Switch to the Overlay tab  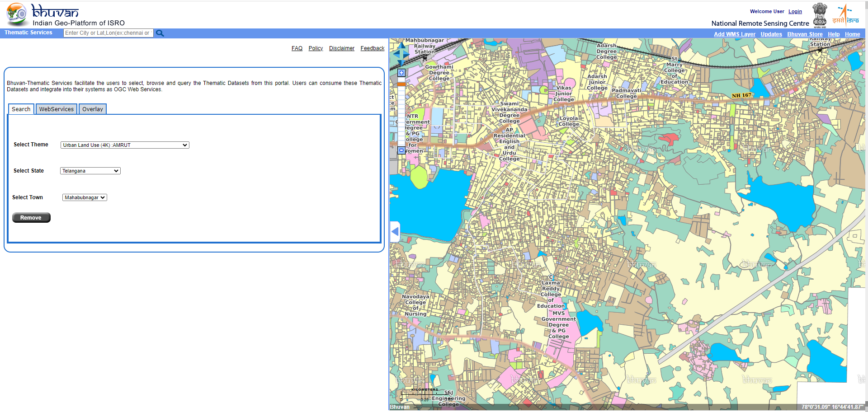click(93, 109)
